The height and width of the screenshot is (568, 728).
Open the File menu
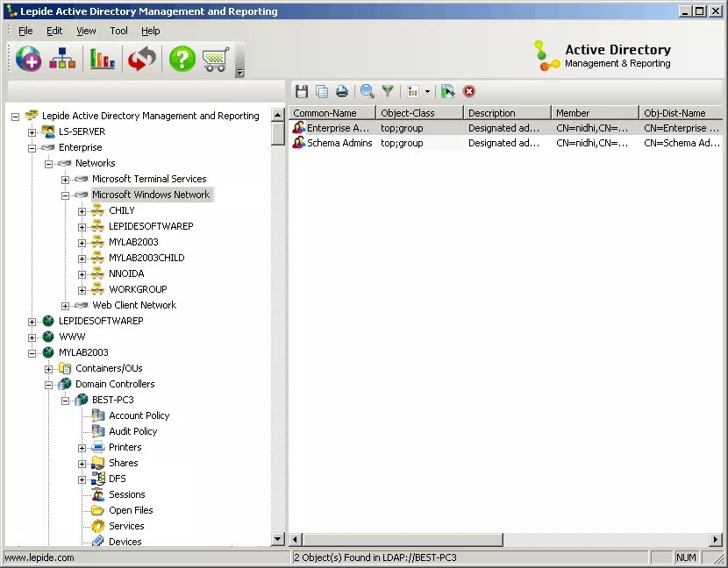25,31
